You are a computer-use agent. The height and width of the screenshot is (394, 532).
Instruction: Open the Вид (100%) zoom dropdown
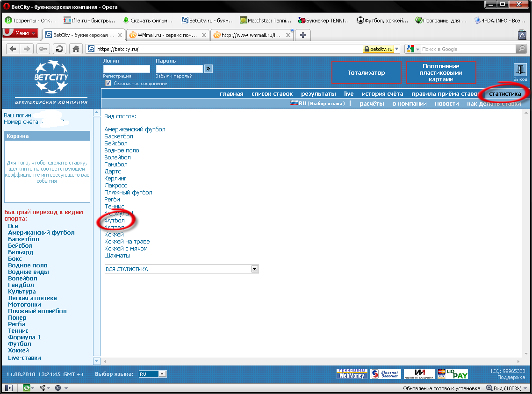[508, 388]
